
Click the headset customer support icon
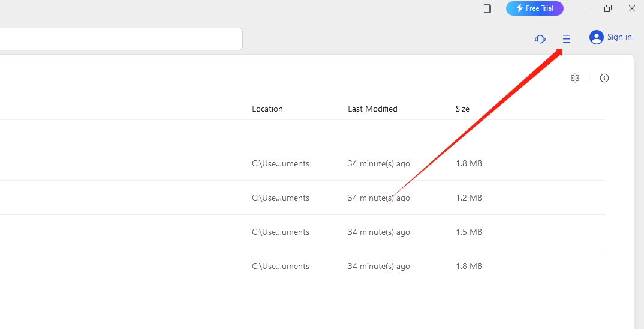(540, 39)
